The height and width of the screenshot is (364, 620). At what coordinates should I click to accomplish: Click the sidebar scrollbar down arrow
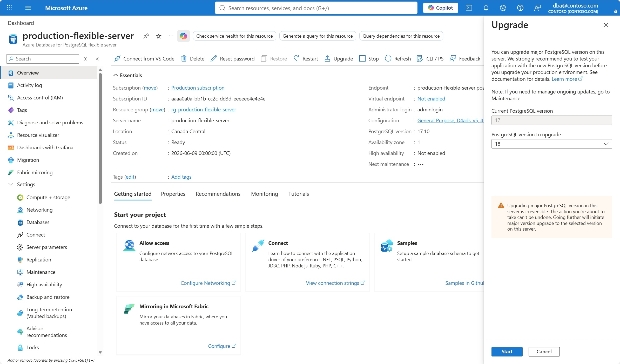(x=100, y=353)
